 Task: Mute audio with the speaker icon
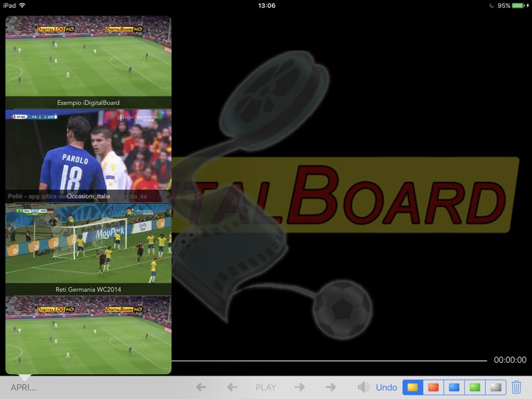pyautogui.click(x=363, y=387)
